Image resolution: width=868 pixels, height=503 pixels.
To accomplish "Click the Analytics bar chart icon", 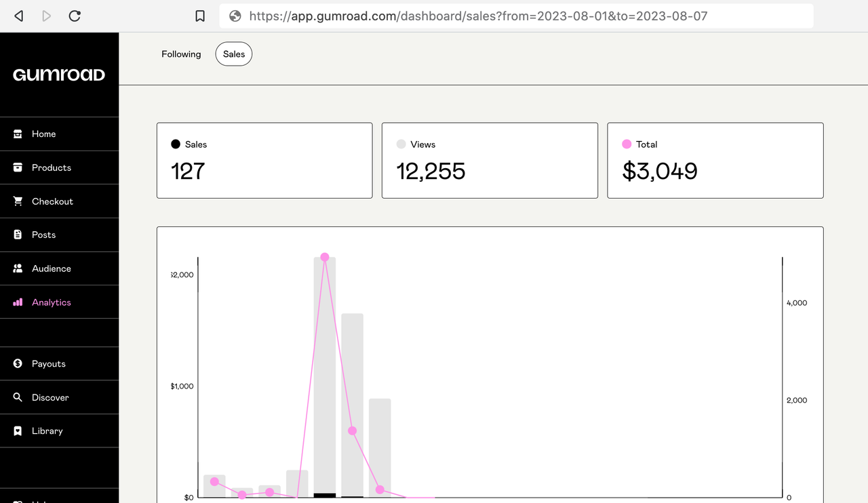I will tap(18, 302).
